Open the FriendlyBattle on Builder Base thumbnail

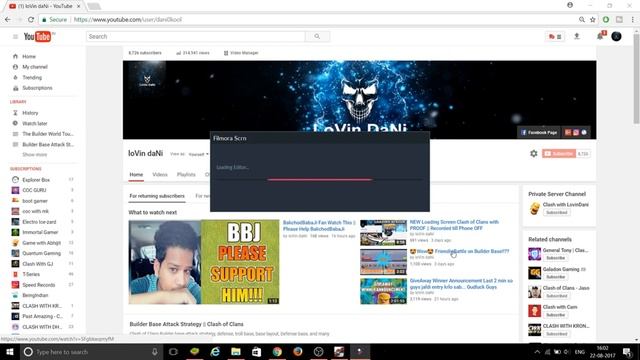(x=383, y=262)
